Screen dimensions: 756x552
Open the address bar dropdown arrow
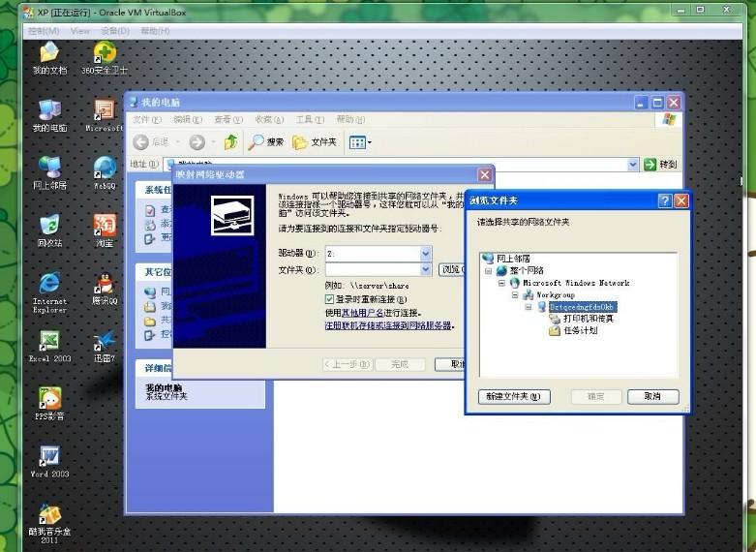pyautogui.click(x=632, y=165)
